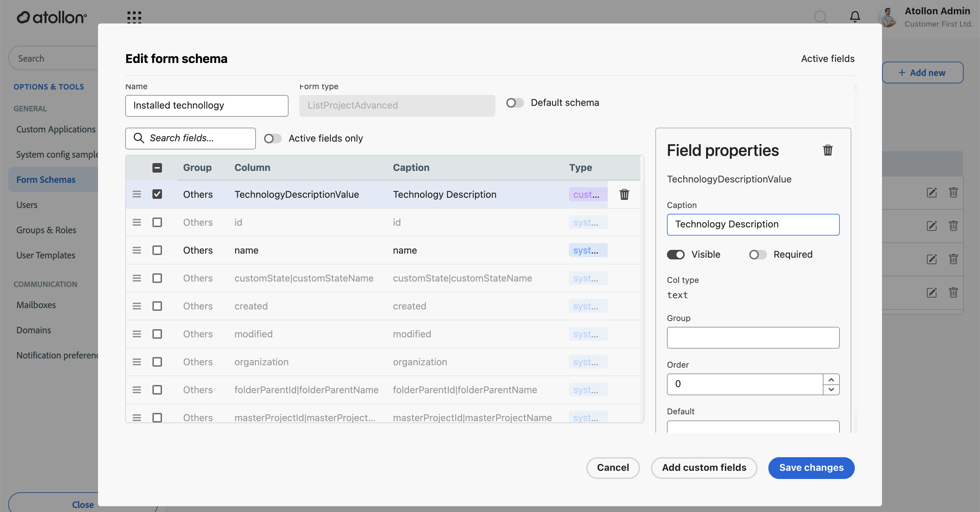Open the apps grid menu icon
The width and height of the screenshot is (980, 512).
[x=134, y=17]
